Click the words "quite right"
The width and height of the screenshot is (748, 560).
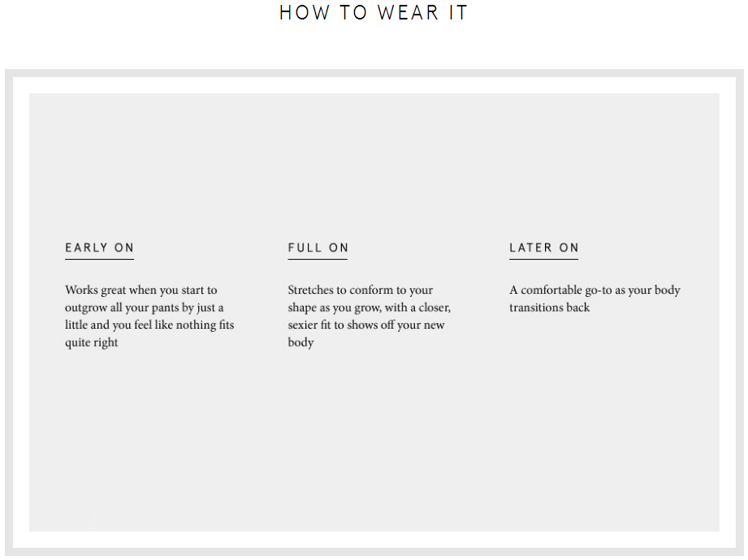[x=92, y=342]
